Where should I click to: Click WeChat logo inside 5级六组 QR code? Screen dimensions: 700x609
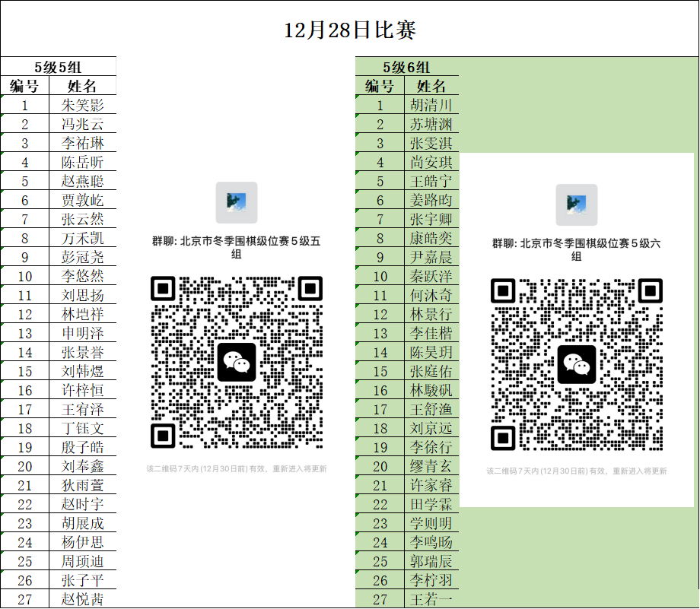pos(577,364)
